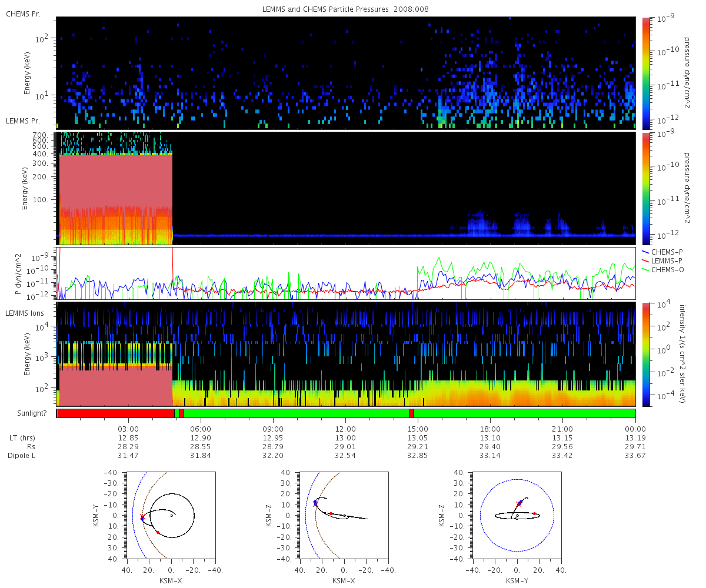This screenshot has height=588, width=706.
Task: Click the CHEMS Pr. panel label
Action: pyautogui.click(x=23, y=14)
